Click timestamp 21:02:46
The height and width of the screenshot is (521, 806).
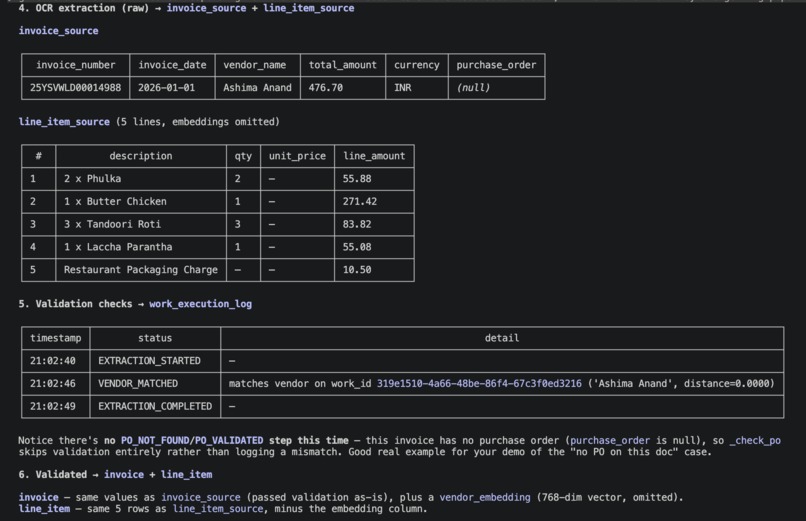[x=52, y=383]
